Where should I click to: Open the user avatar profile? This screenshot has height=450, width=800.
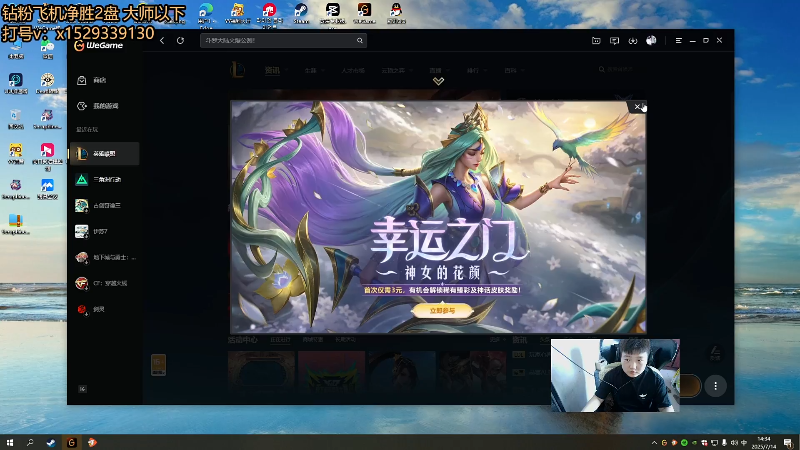coord(651,40)
